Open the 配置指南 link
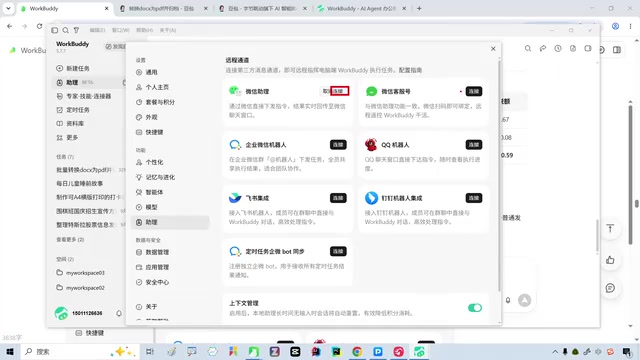Screen dimensions: 640x360 (410, 70)
